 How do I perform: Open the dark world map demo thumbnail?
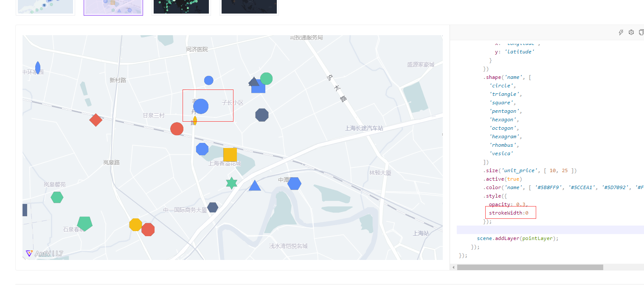[x=249, y=7]
